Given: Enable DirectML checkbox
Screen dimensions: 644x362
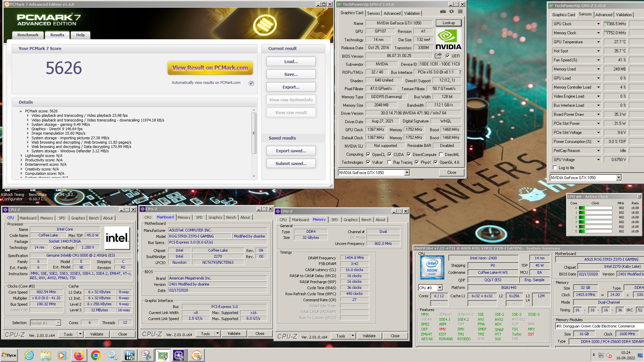Looking at the screenshot, I should (x=441, y=155).
